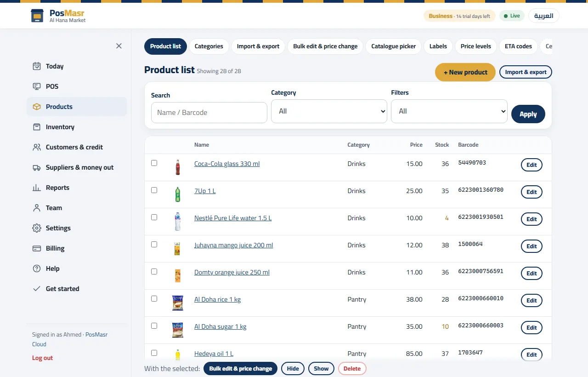Click the Domty orange juice thumbnail

pyautogui.click(x=177, y=276)
